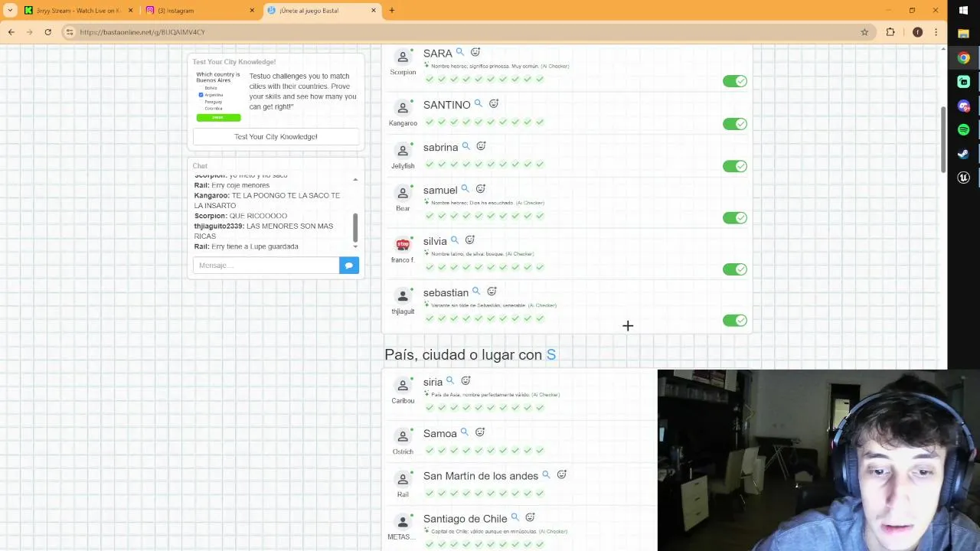The height and width of the screenshot is (551, 980).
Task: Click Scorpion player avatar
Action: 403,57
